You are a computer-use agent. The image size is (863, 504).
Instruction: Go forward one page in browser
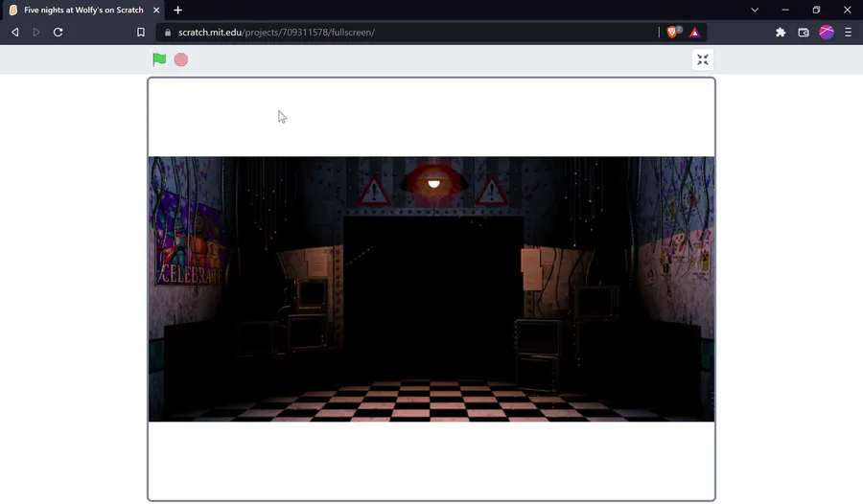coord(36,33)
